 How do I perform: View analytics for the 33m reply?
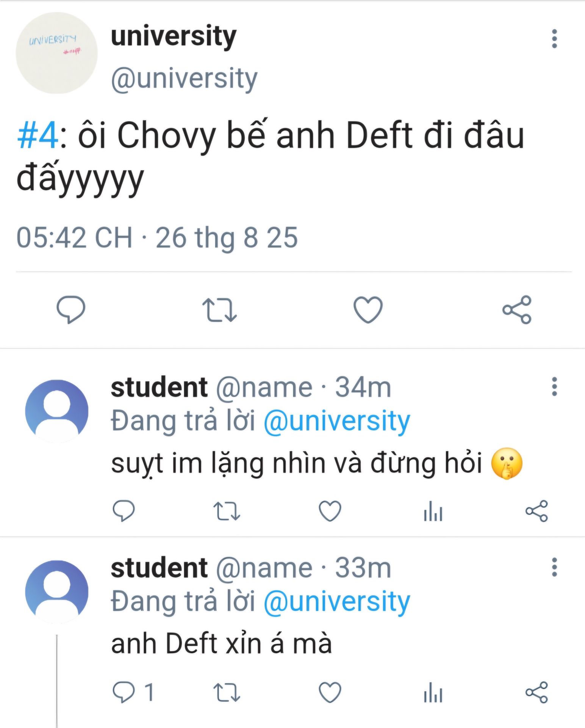tap(433, 692)
